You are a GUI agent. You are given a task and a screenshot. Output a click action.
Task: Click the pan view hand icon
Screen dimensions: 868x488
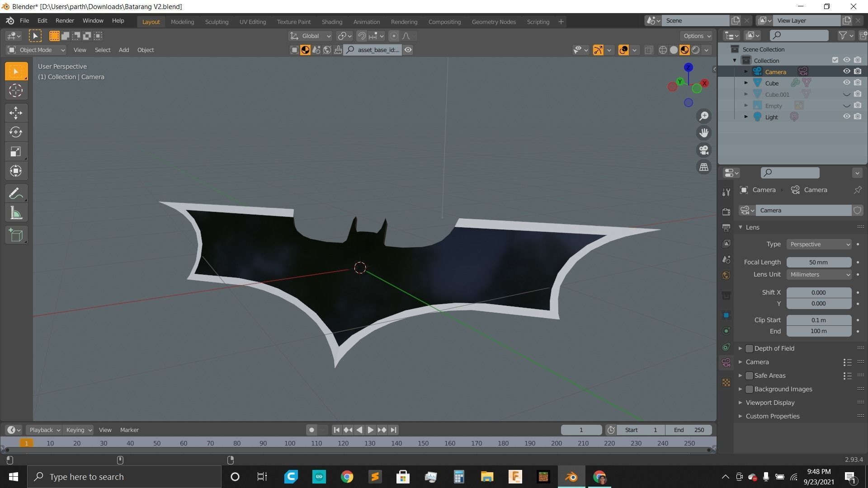[704, 133]
